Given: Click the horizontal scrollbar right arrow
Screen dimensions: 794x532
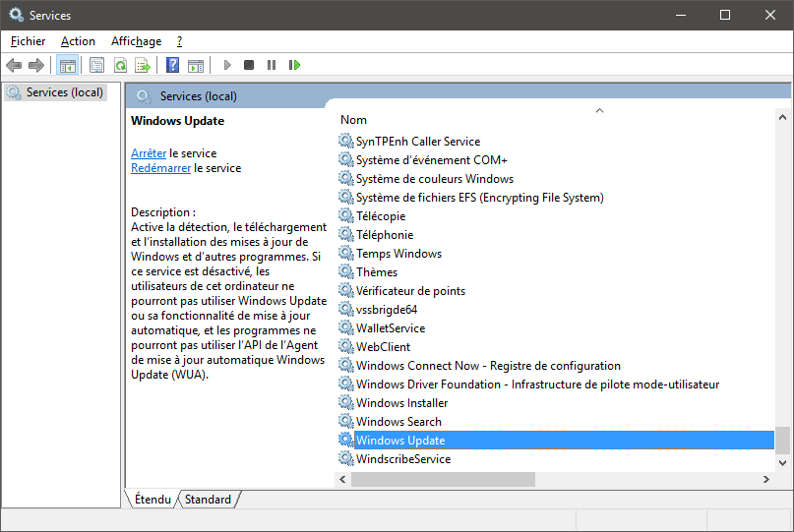Looking at the screenshot, I should [766, 479].
